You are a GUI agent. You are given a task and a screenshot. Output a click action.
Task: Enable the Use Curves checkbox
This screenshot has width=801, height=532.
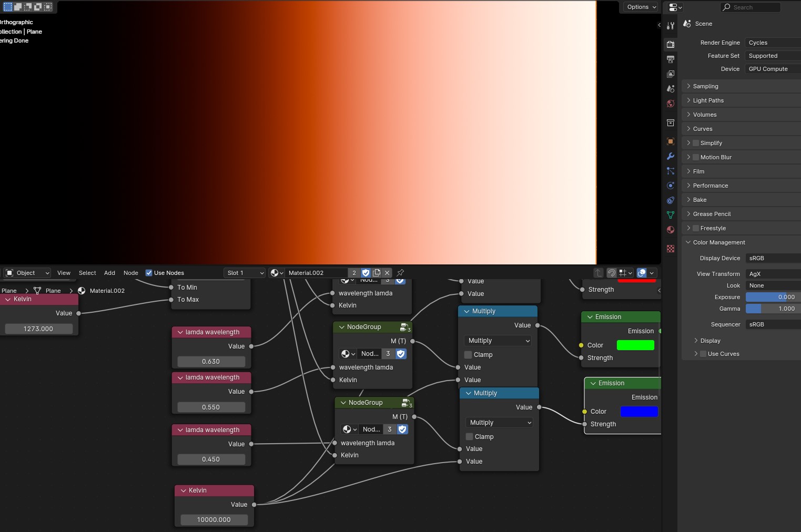click(x=703, y=354)
